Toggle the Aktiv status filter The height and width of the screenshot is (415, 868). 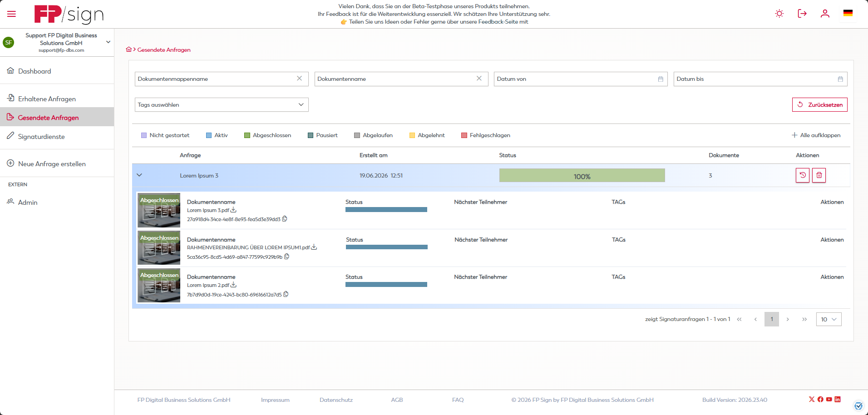[x=217, y=135]
